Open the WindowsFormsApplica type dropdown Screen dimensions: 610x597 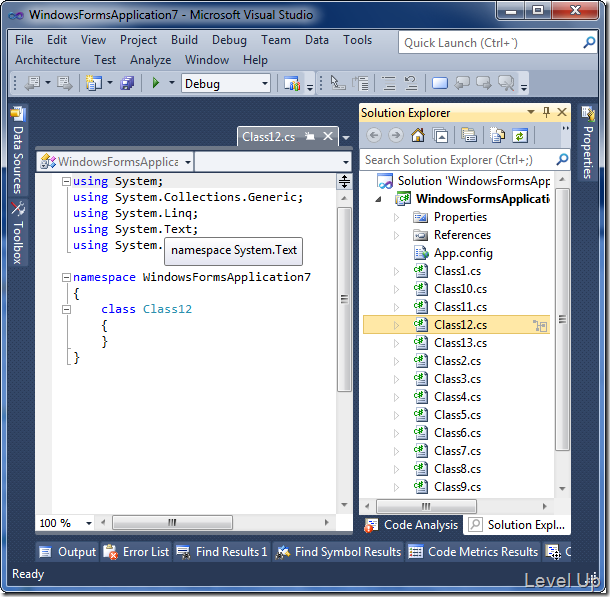(x=188, y=162)
